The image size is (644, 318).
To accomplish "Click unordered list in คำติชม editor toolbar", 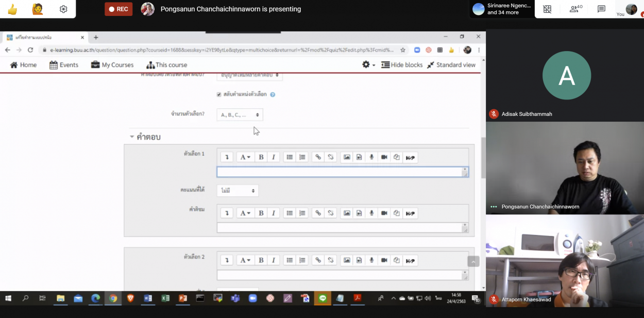I will pos(290,213).
